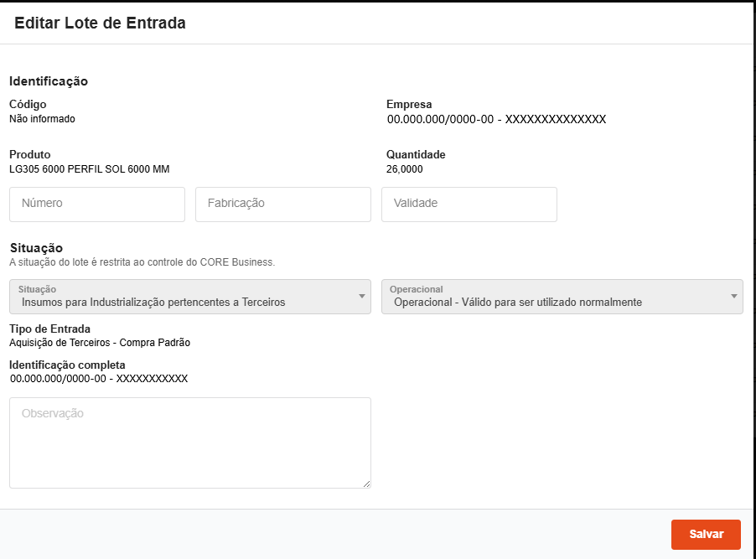Click the Empresa CNPJ text
756x559 pixels.
pyautogui.click(x=495, y=119)
